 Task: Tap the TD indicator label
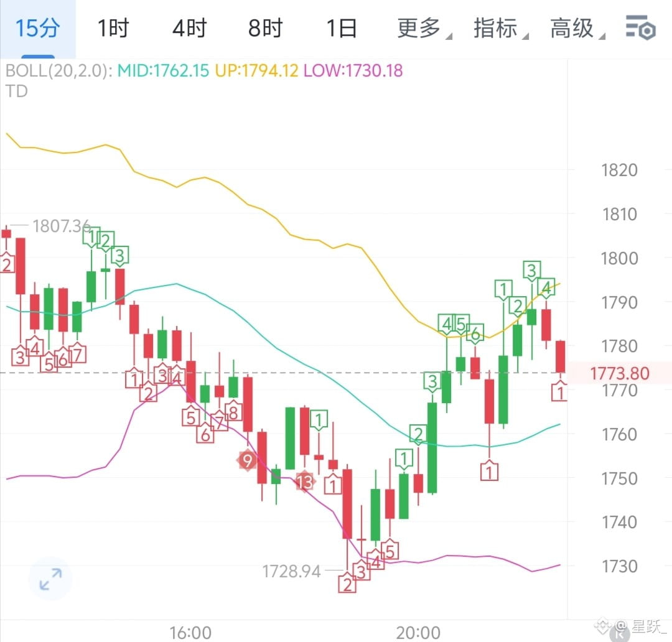16,91
